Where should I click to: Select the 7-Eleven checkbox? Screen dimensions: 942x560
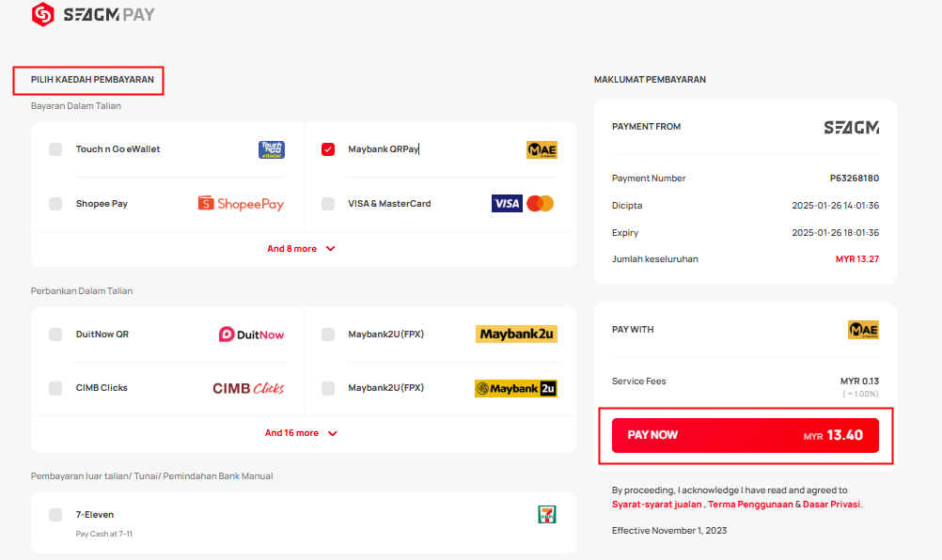(x=55, y=514)
